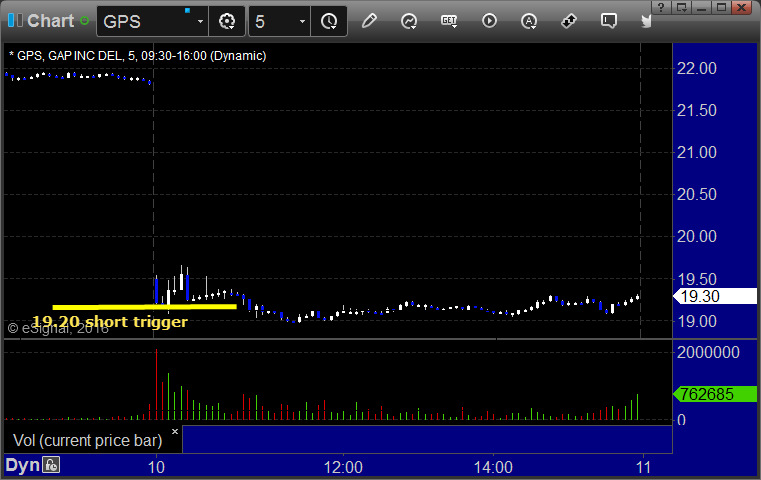Toggle the Dyn dynamic mode label
The height and width of the screenshot is (480, 761).
point(23,465)
